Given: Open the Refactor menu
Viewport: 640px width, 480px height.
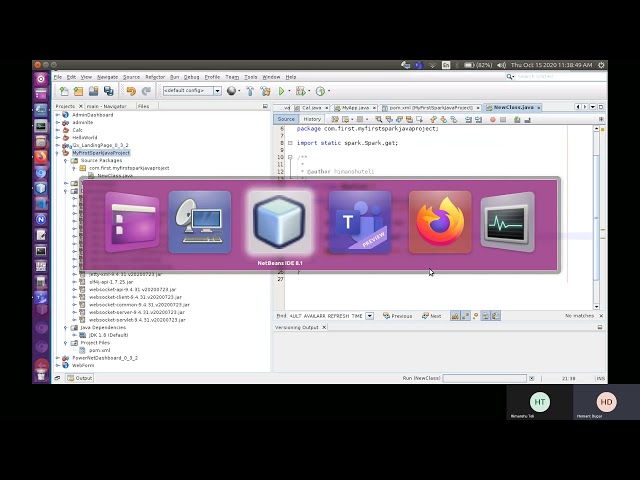Looking at the screenshot, I should tap(155, 77).
